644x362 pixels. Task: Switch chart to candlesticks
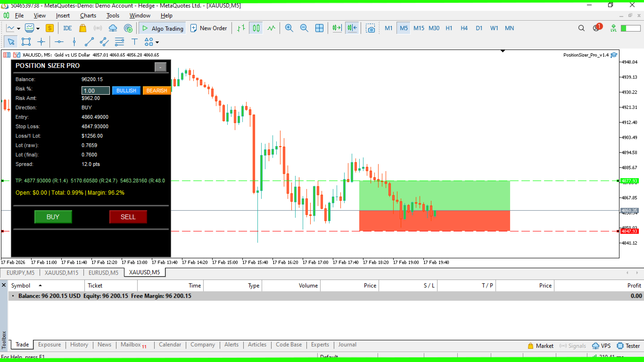tap(256, 28)
